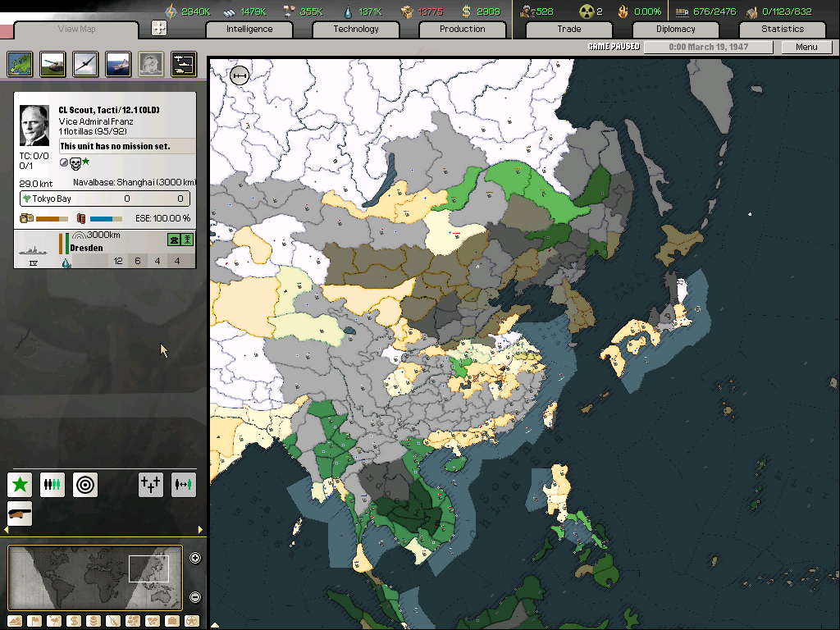Expand the map view cross-arrows button

click(x=159, y=29)
